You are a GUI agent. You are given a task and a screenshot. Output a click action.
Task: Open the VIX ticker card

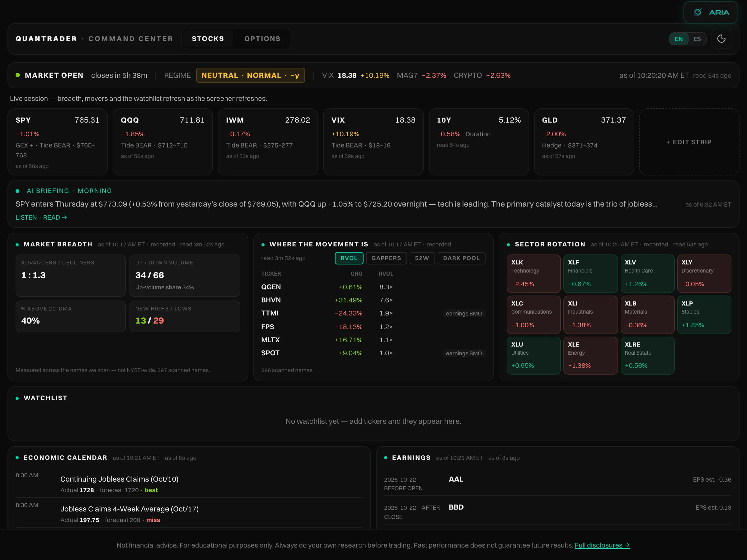click(373, 142)
